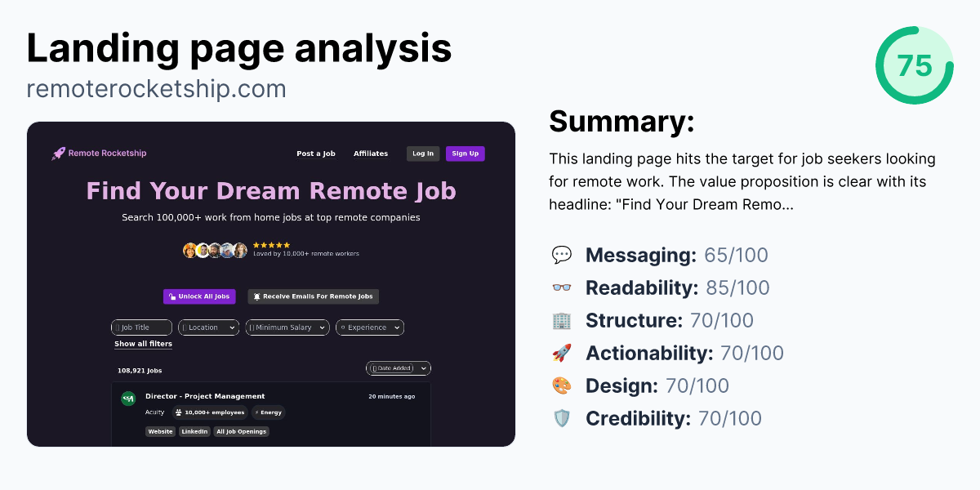
Task: Click the building icon beside Structure
Action: [562, 320]
